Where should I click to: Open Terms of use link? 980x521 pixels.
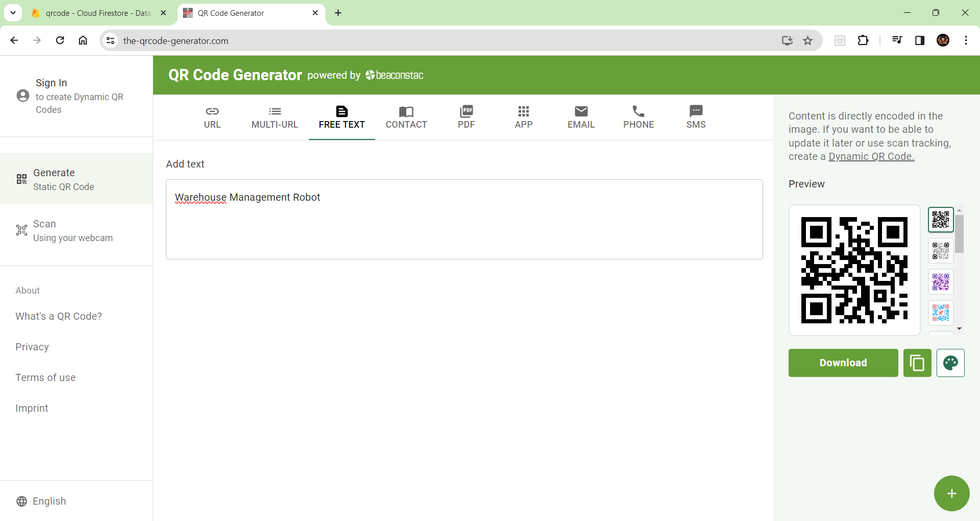click(x=45, y=377)
